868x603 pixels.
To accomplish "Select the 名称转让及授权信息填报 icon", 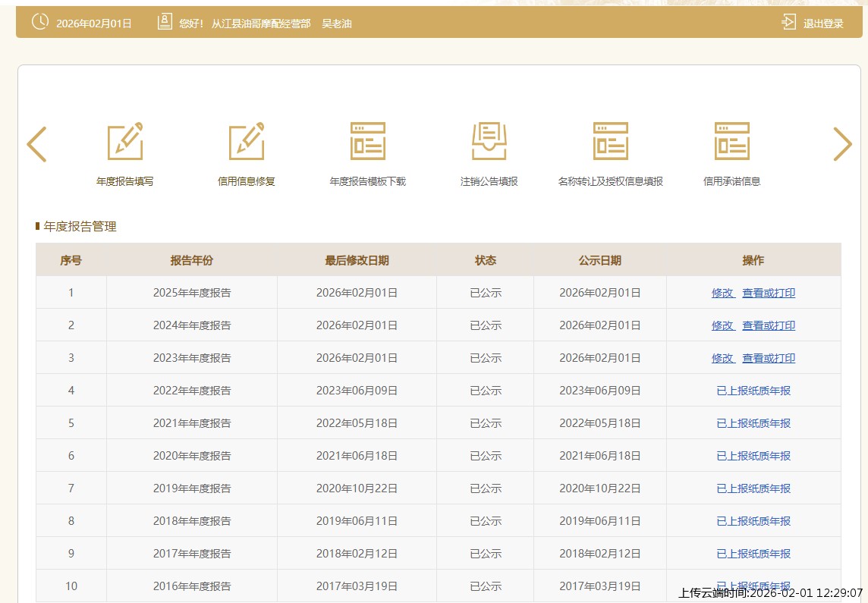I will click(611, 142).
